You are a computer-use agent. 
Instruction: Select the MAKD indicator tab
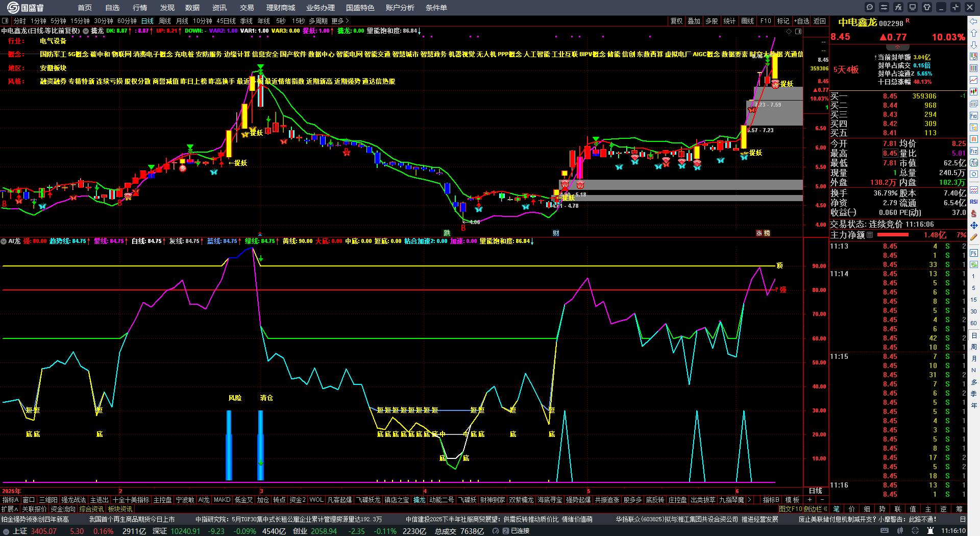pos(222,500)
